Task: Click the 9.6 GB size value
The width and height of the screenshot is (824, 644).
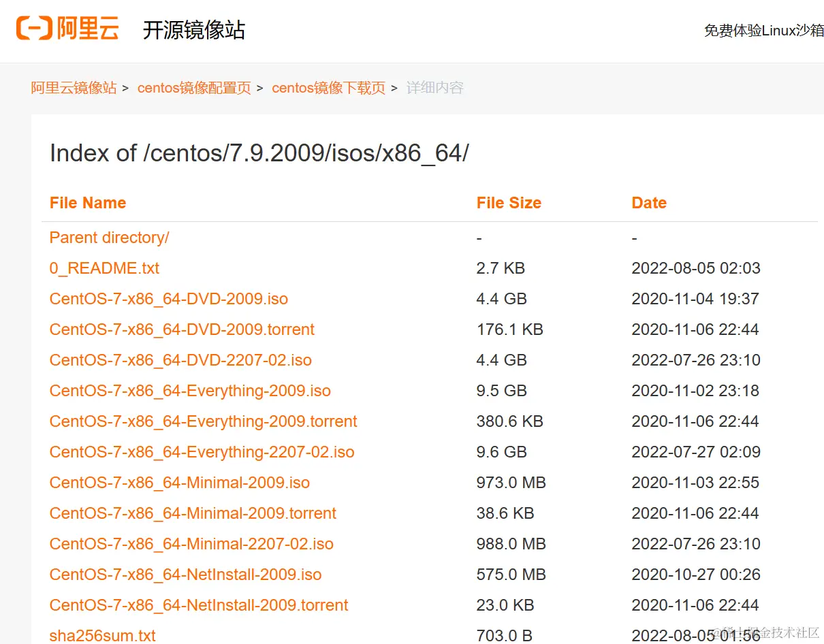Action: 502,452
